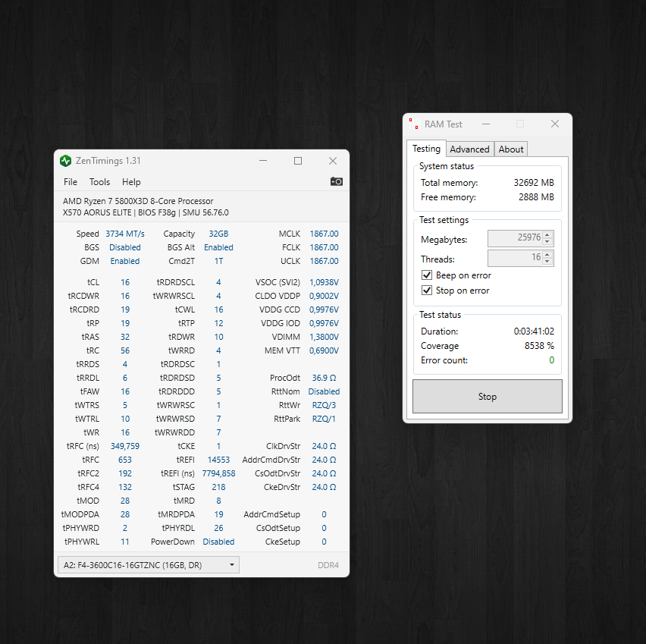This screenshot has height=644, width=646.
Task: Click the Duration value 0:03:41:02
Action: [534, 331]
